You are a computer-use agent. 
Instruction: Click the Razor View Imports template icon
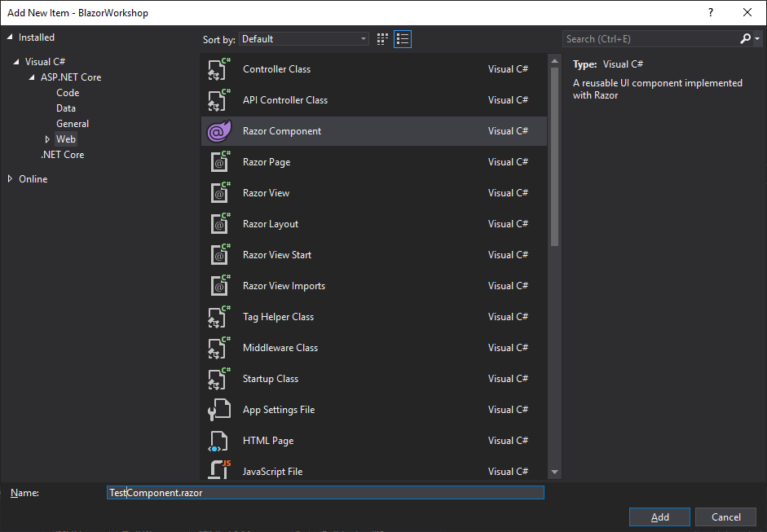click(x=219, y=286)
